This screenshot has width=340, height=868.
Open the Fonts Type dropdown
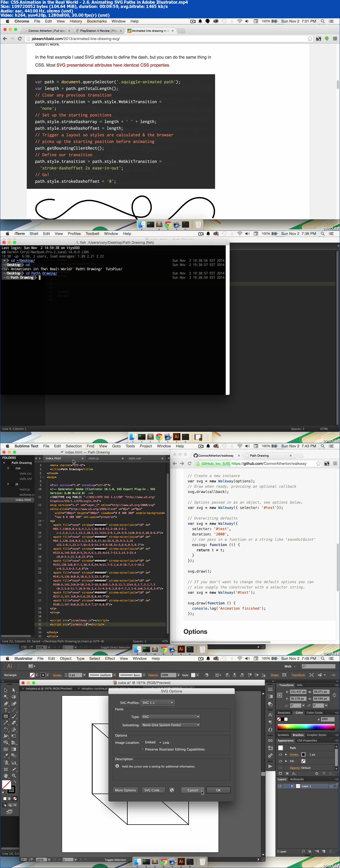tap(171, 717)
